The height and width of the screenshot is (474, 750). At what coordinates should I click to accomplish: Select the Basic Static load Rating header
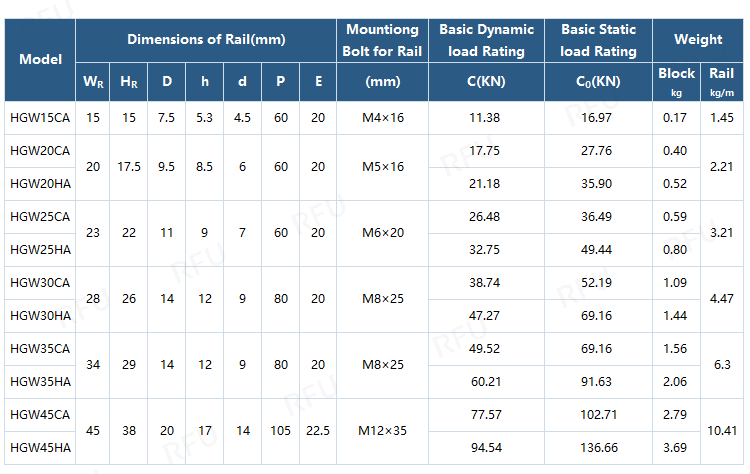tap(598, 40)
